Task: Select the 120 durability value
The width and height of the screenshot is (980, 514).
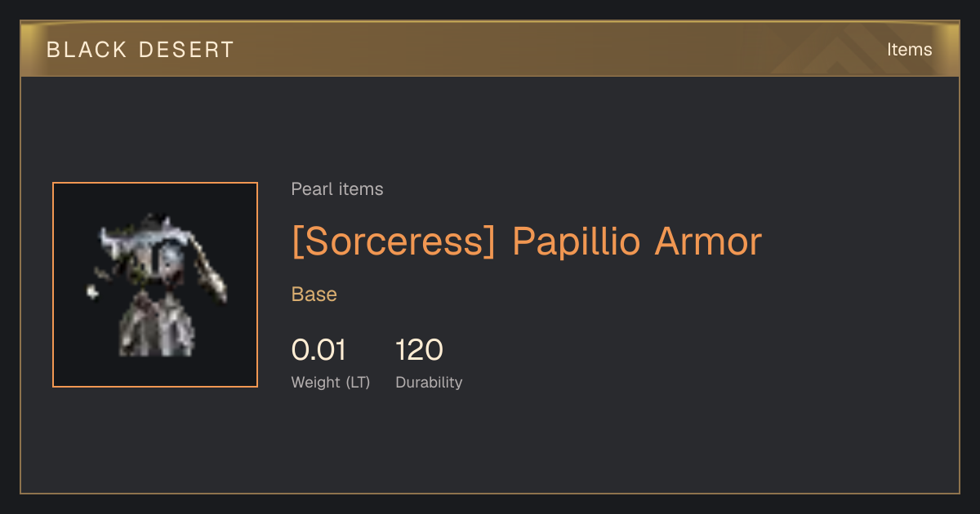Action: 419,350
